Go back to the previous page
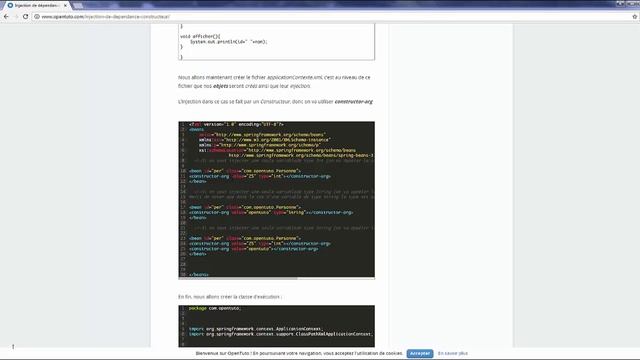 point(6,17)
